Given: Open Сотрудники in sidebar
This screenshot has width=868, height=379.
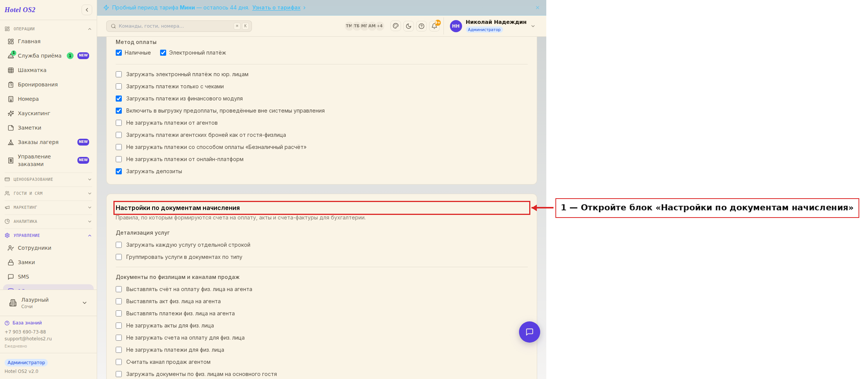Looking at the screenshot, I should 48,248.
